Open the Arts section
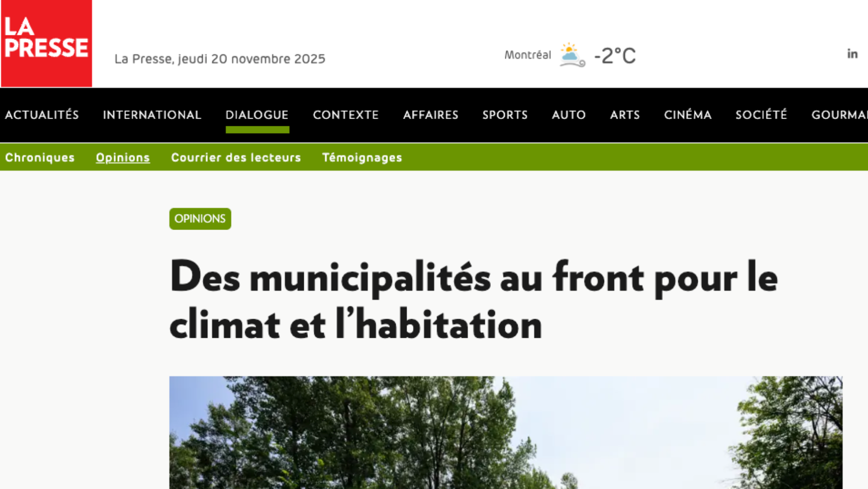The height and width of the screenshot is (489, 868). pyautogui.click(x=625, y=115)
